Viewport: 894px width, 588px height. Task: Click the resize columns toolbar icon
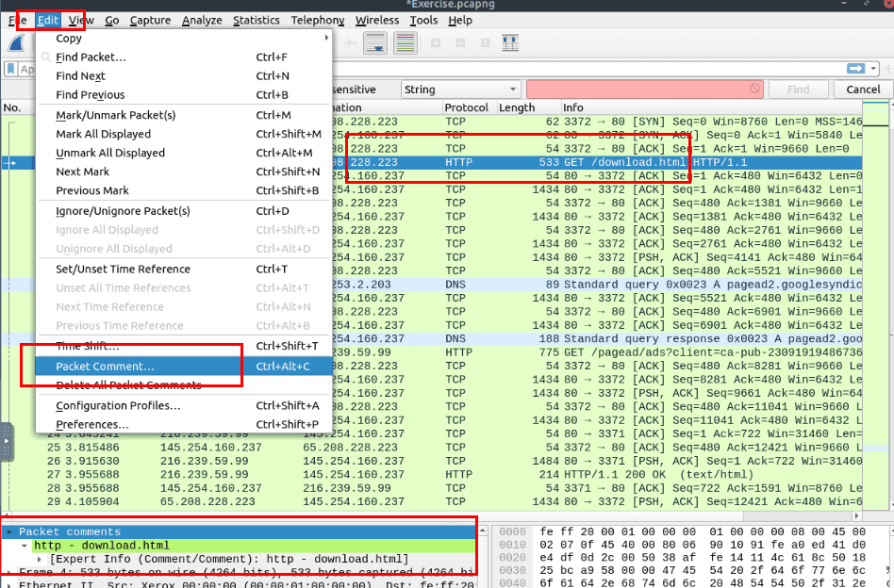510,43
